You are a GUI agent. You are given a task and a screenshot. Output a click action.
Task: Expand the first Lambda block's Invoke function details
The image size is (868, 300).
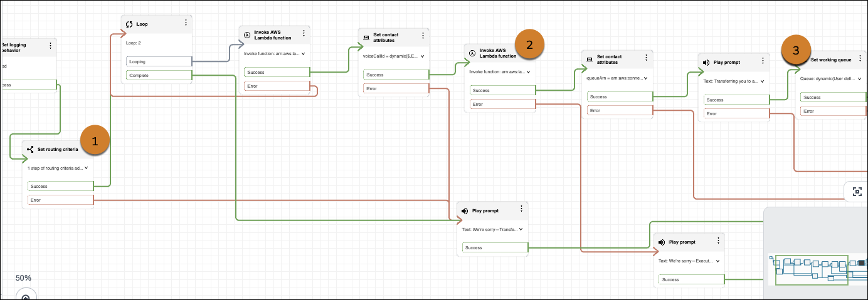304,54
